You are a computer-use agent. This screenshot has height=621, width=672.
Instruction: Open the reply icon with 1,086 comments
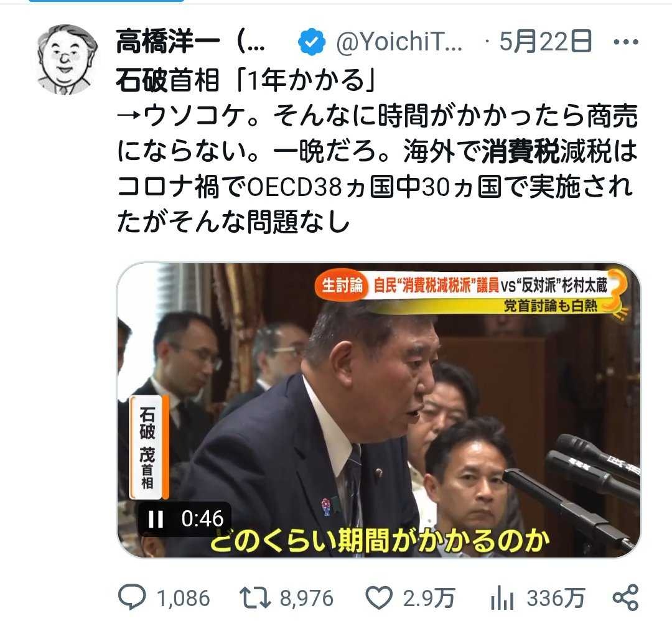pyautogui.click(x=132, y=598)
